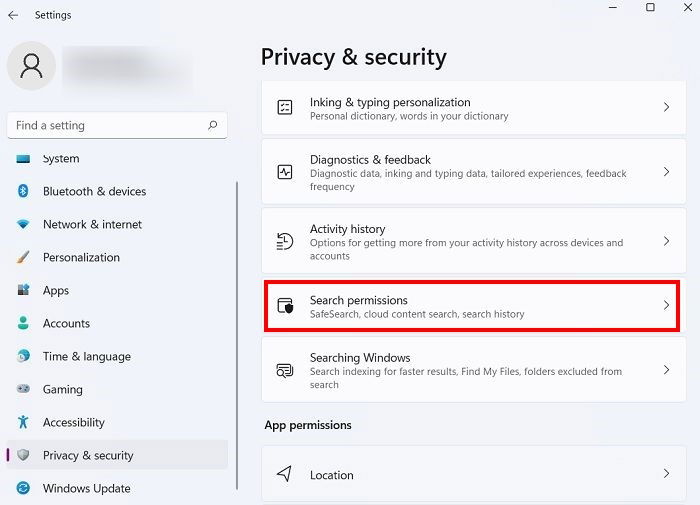Click 'Diagnostic data, inking and typing data' description
Screen dimensions: 700x505
pyautogui.click(x=468, y=180)
